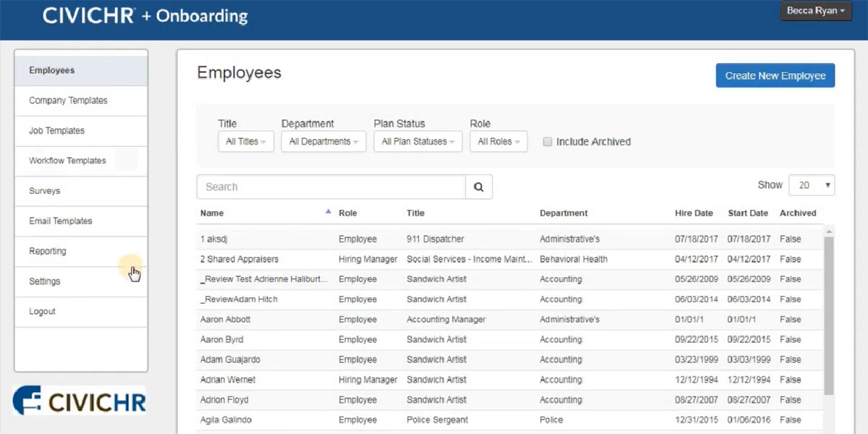Viewport: 868px width, 434px height.
Task: Change the Show entries count dropdown
Action: pyautogui.click(x=811, y=185)
